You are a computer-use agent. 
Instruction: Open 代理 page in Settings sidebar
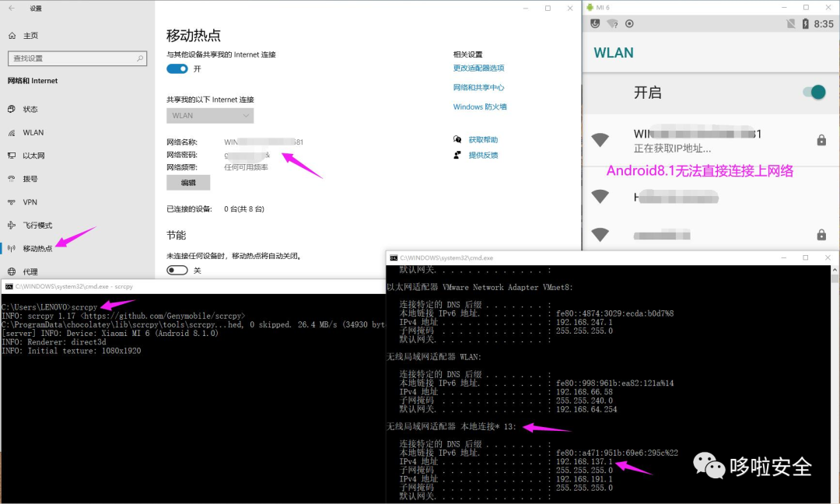click(x=30, y=271)
